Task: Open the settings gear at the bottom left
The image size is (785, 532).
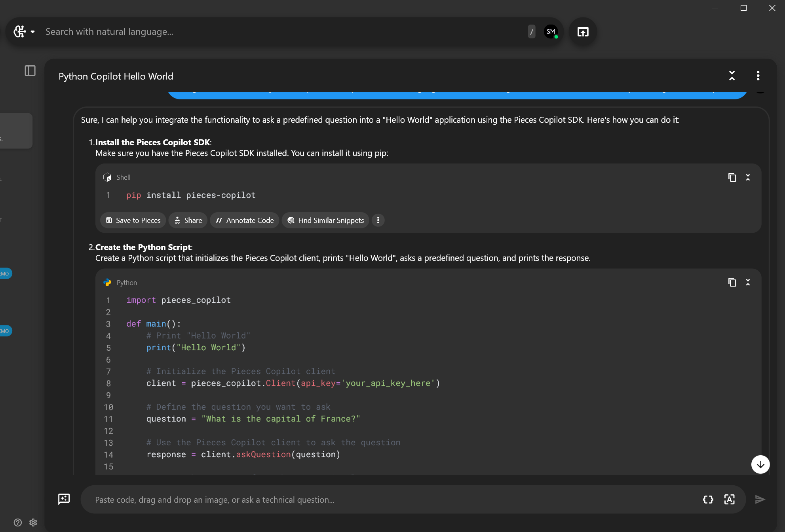Action: 33,522
